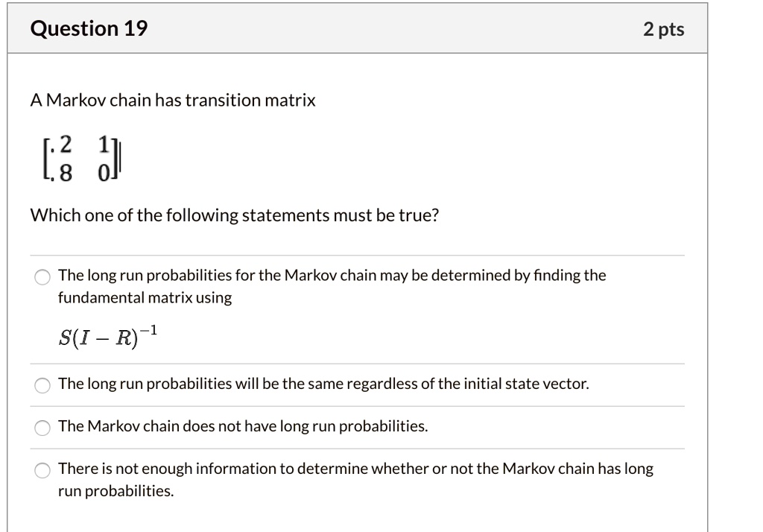The image size is (763, 532).
Task: Click the third answer's radio circle
Action: point(43,427)
